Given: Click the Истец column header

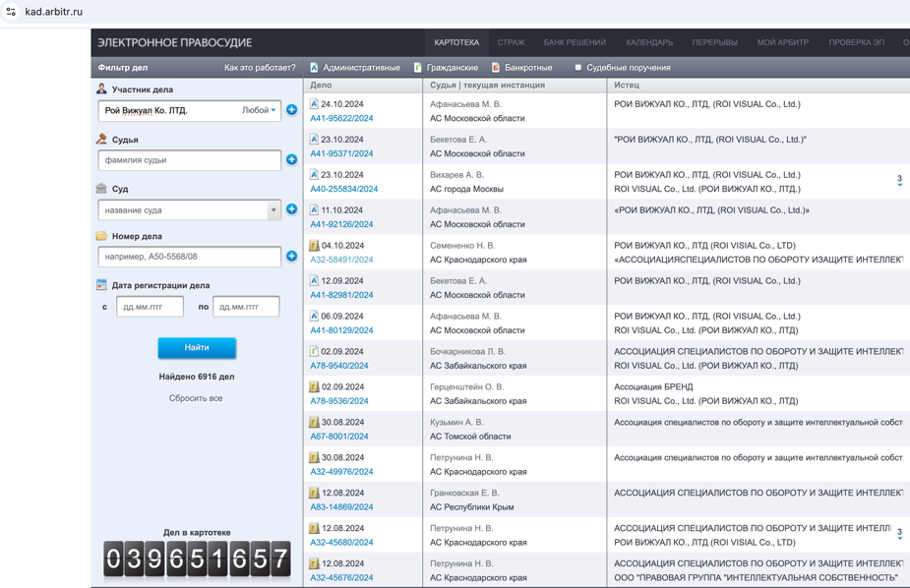Looking at the screenshot, I should pyautogui.click(x=627, y=86).
